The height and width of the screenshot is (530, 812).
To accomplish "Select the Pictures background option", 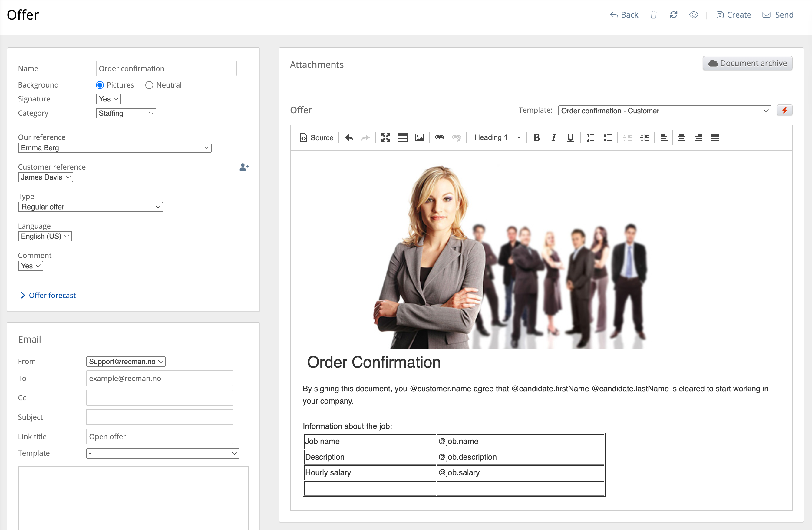I will 100,85.
